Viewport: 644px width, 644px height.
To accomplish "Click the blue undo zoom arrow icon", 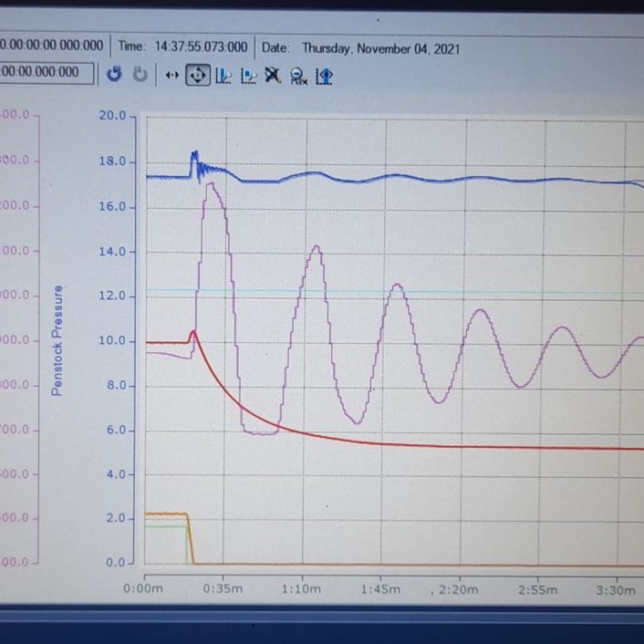I will click(114, 74).
